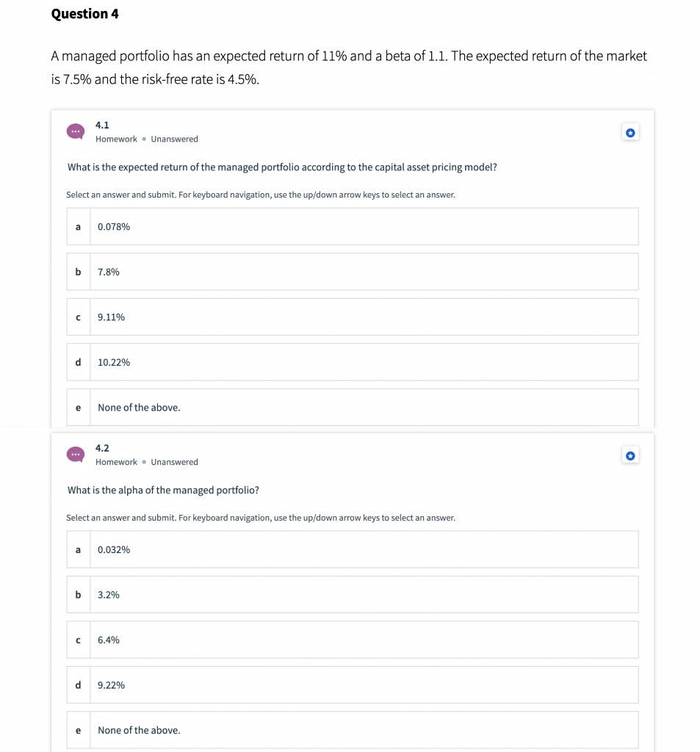Click the Unanswered status on question 4.1

click(174, 139)
